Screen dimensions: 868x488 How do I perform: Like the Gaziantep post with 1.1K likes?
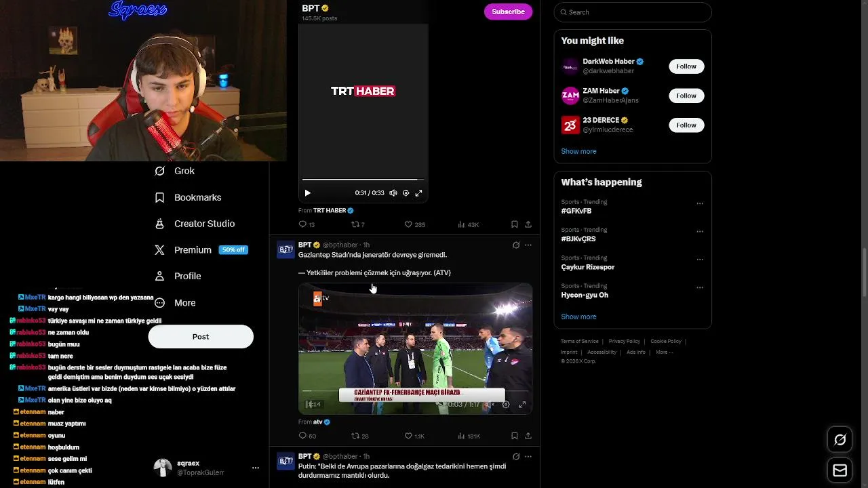414,436
